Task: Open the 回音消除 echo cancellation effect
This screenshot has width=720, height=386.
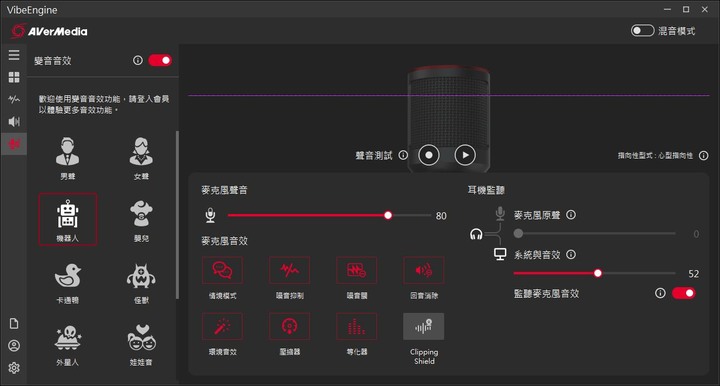Action: point(423,270)
